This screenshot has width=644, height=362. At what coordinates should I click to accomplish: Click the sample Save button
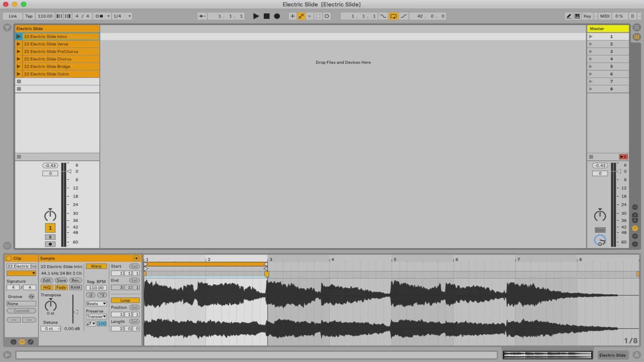tap(61, 280)
